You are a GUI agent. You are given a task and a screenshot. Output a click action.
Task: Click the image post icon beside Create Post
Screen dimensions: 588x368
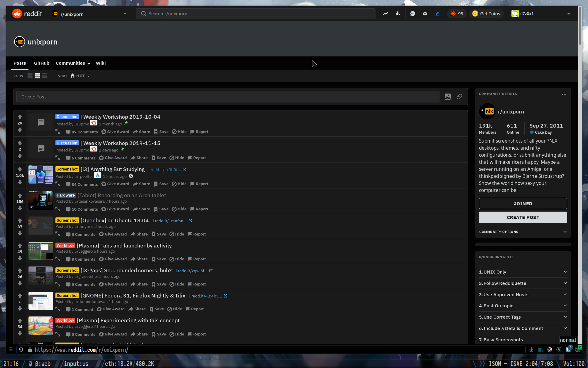tap(448, 97)
